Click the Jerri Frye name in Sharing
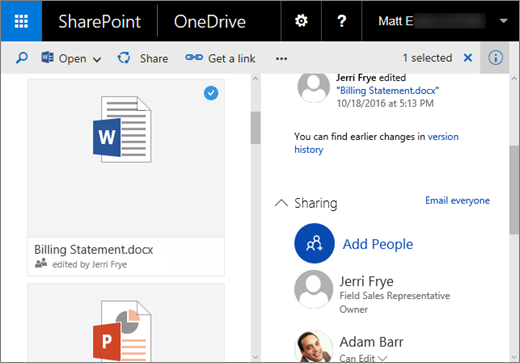520x363 pixels. (x=366, y=281)
